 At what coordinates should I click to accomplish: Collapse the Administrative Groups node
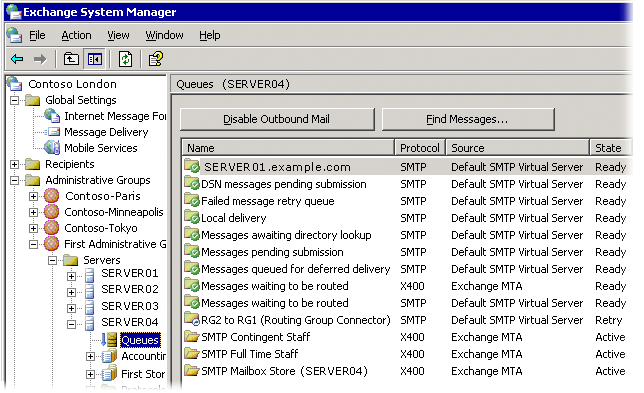coord(14,180)
